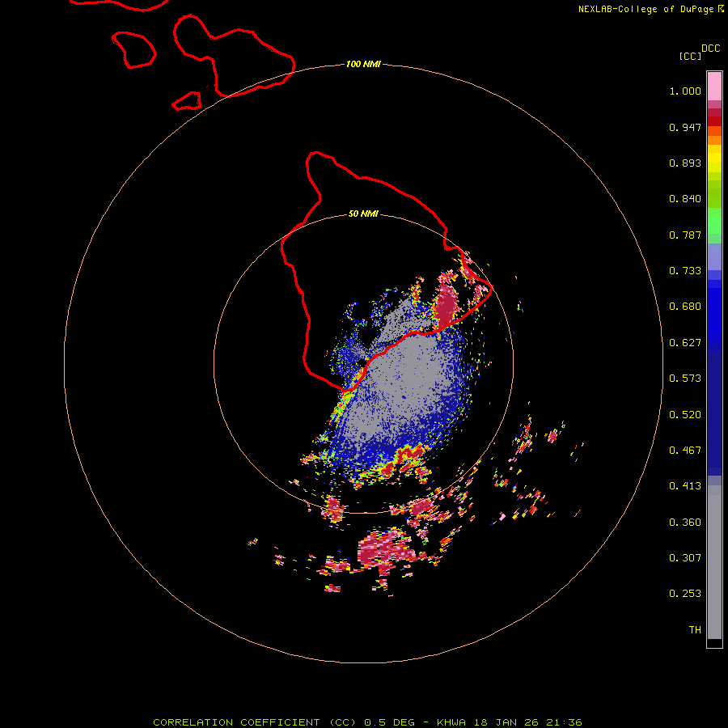Select the 0.573 scale value

click(x=685, y=379)
